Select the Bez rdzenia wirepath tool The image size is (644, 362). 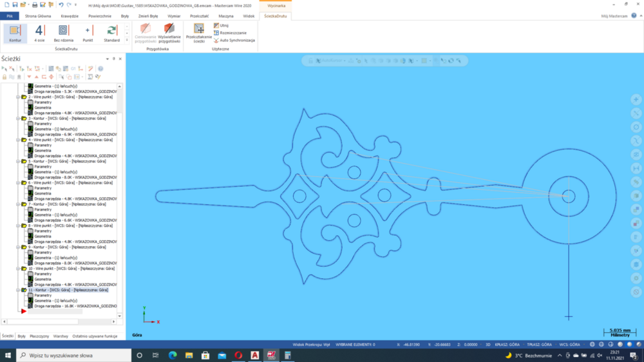63,33
